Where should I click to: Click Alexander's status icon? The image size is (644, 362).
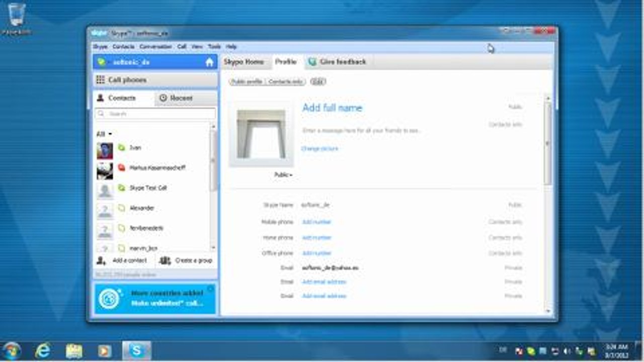121,208
